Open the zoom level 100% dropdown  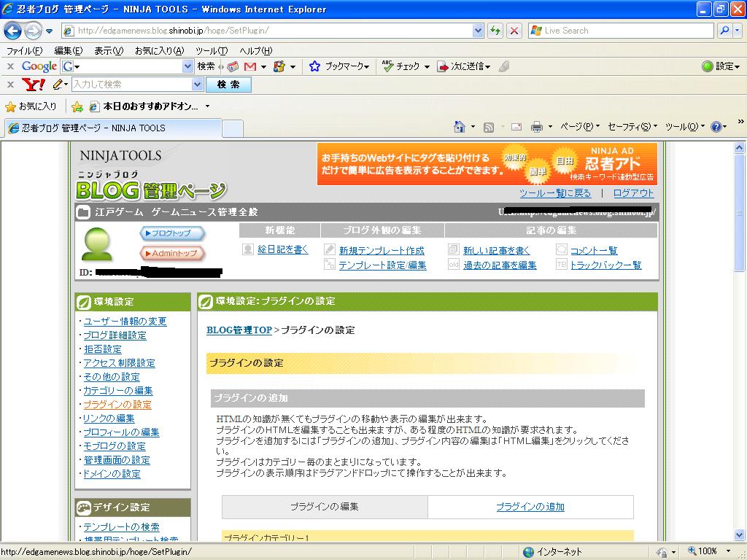[x=728, y=551]
